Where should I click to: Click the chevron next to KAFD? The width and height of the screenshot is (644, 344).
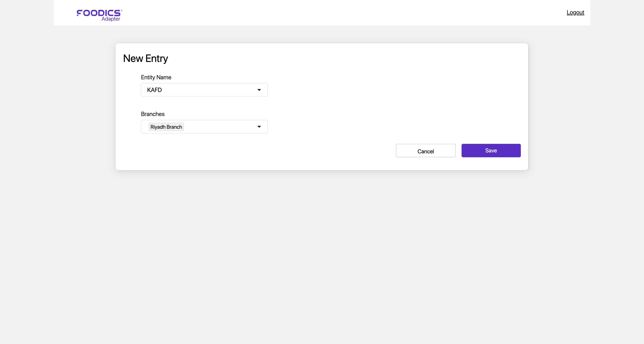pyautogui.click(x=259, y=90)
